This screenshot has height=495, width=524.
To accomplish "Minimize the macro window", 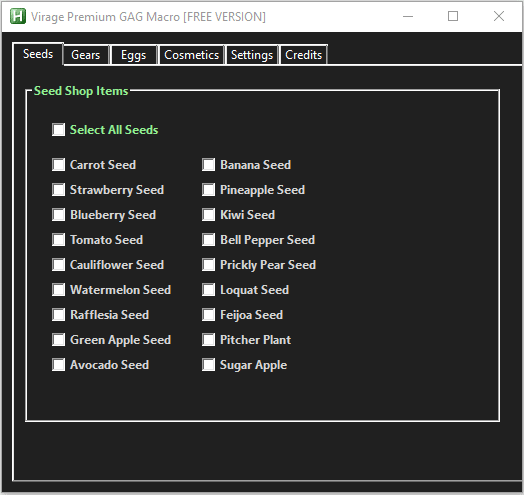I will (x=408, y=16).
